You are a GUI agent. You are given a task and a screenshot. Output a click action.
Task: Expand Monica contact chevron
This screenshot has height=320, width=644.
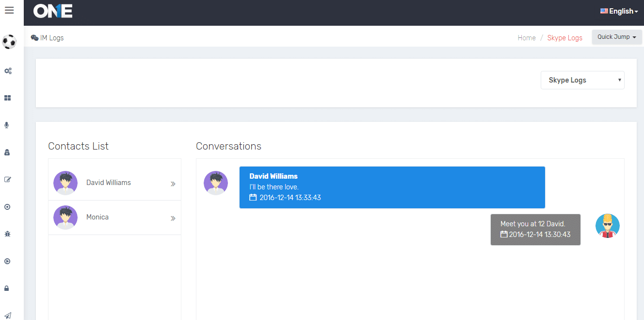point(173,219)
